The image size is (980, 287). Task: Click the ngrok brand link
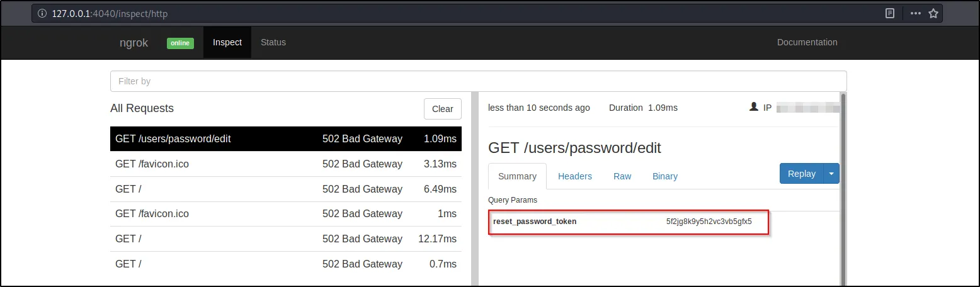(x=134, y=43)
